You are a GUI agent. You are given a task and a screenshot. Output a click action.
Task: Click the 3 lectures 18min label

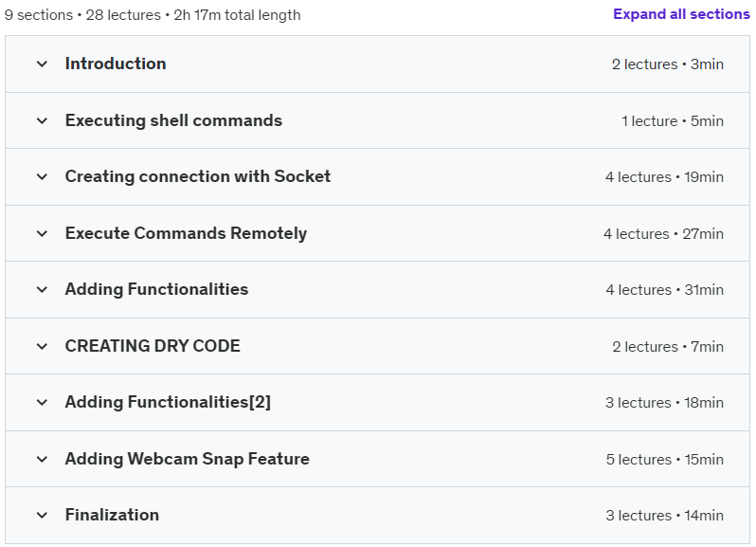coord(664,403)
